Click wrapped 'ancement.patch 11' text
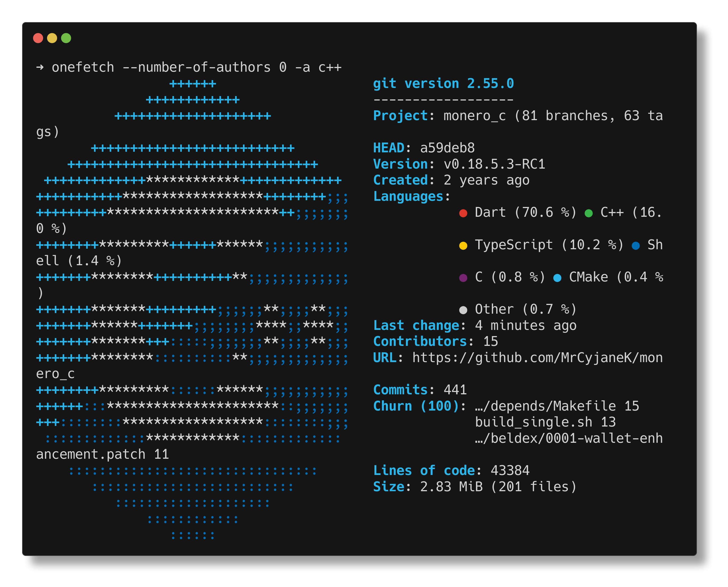The height and width of the screenshot is (587, 728). pyautogui.click(x=102, y=455)
